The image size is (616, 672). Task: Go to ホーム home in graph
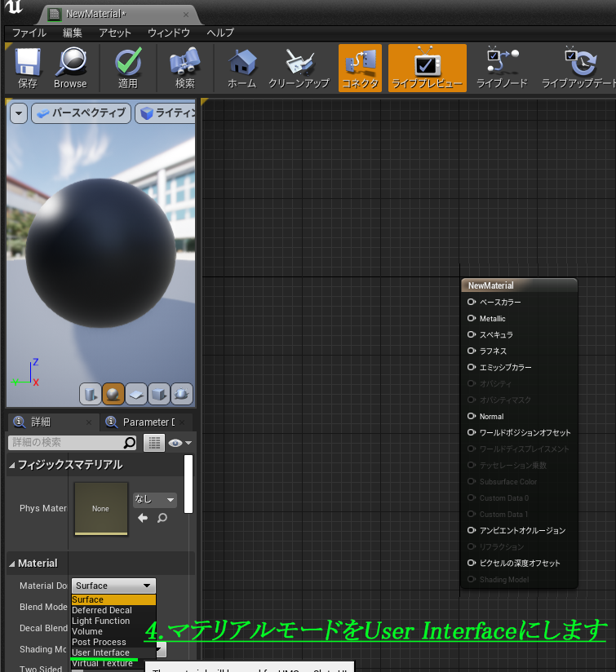coord(242,68)
